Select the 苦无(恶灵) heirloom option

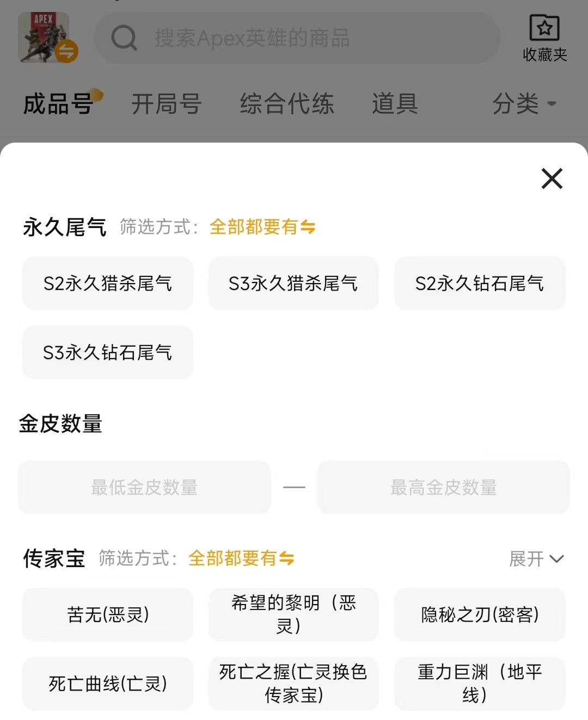pos(108,615)
